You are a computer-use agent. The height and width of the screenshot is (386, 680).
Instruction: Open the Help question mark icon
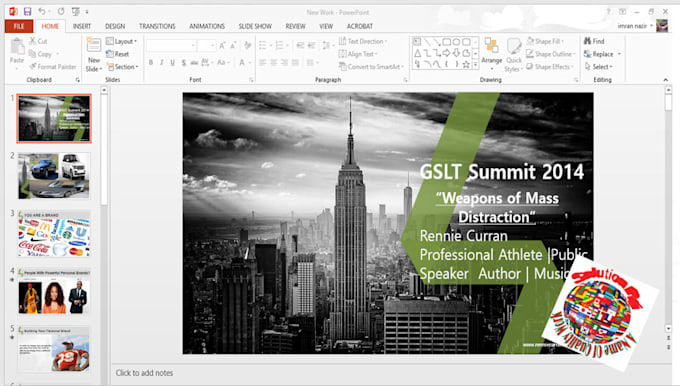(608, 12)
